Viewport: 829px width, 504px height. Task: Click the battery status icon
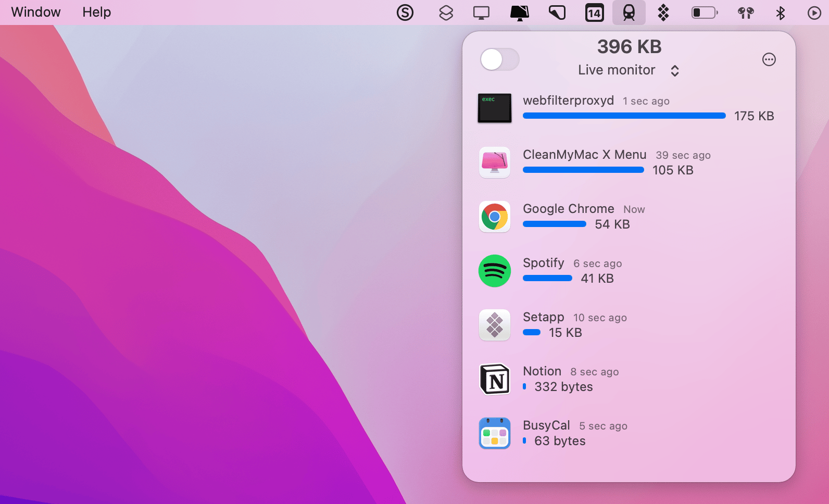[705, 12]
